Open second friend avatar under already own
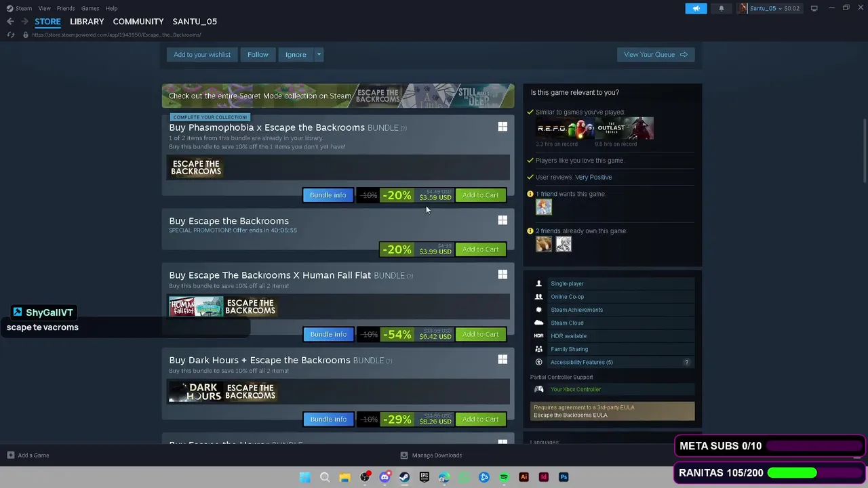868x488 pixels. click(x=564, y=244)
